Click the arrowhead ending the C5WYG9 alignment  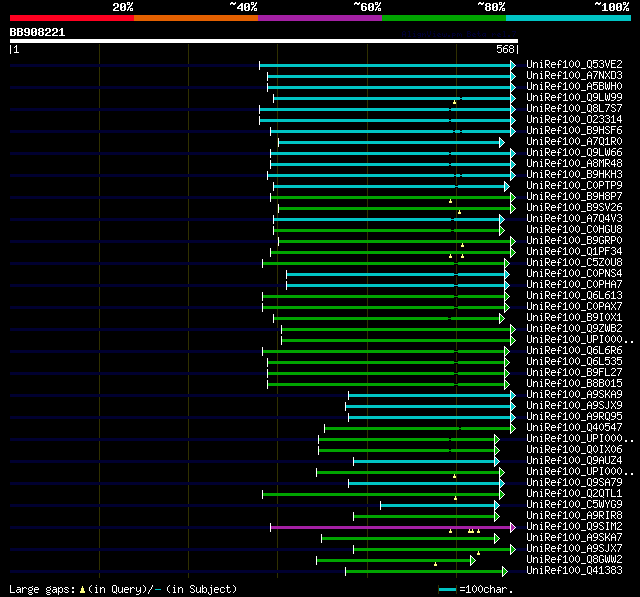point(497,506)
